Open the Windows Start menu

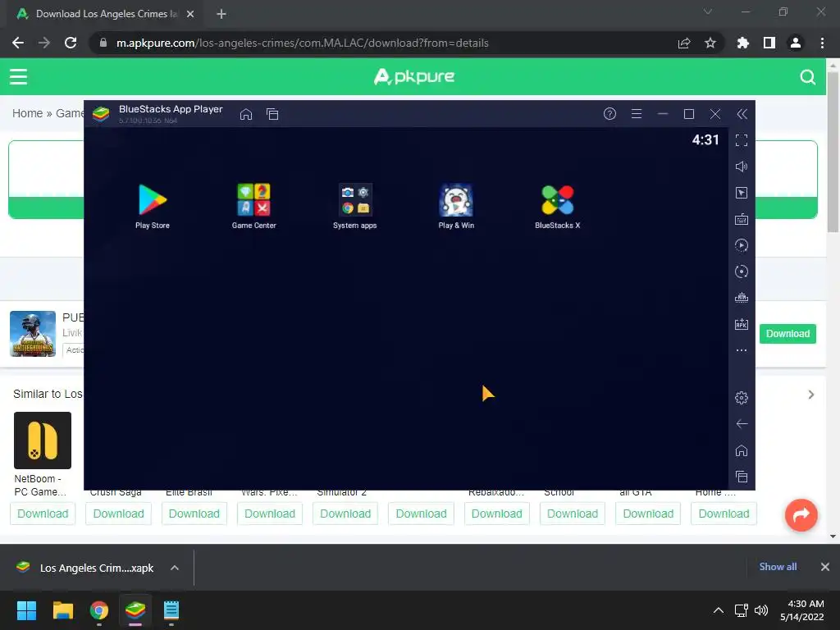26,610
